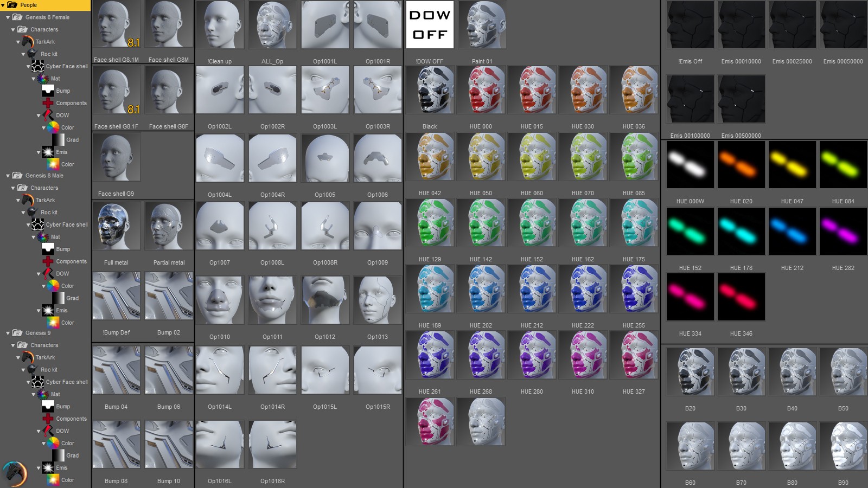The width and height of the screenshot is (868, 488).
Task: Collapse the Genesis 8 Female tree node
Action: [8, 17]
